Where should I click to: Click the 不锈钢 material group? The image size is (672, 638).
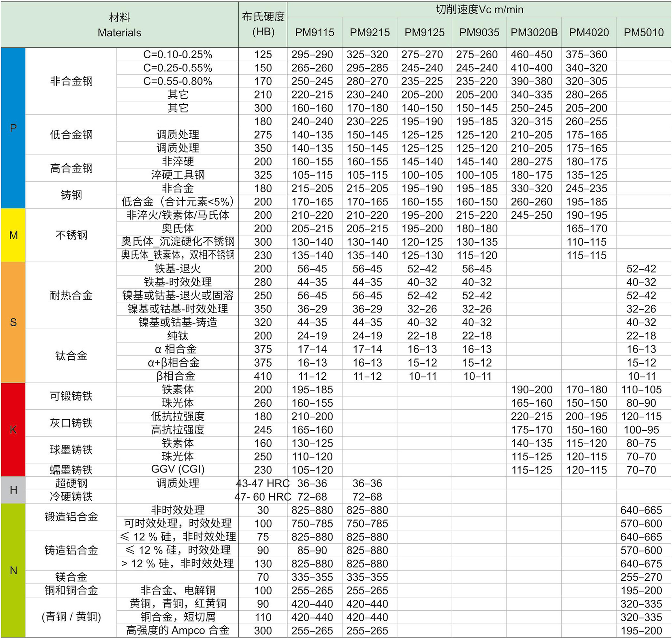[71, 235]
